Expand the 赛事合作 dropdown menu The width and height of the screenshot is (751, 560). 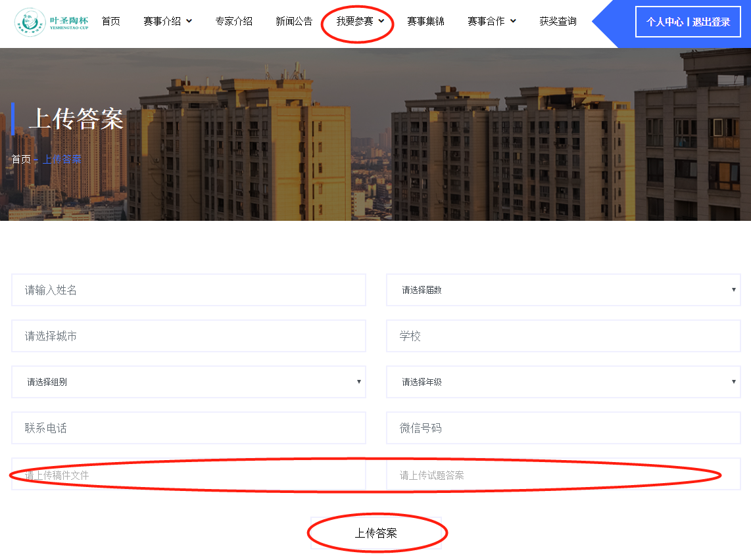[x=491, y=22]
